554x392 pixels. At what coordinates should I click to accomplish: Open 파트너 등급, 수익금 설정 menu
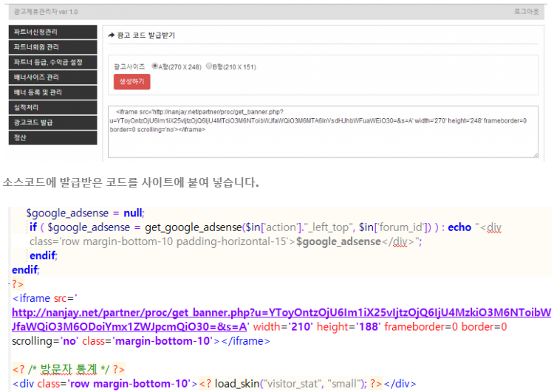coord(53,62)
